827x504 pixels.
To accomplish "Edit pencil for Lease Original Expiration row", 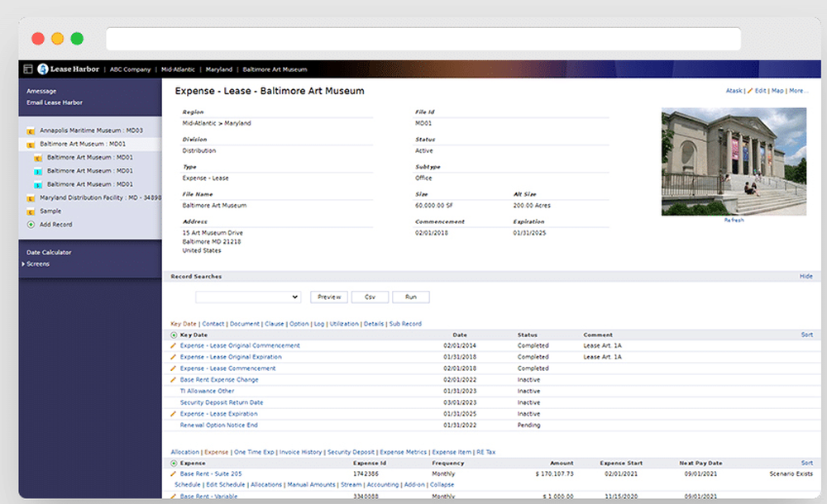I will pyautogui.click(x=173, y=357).
